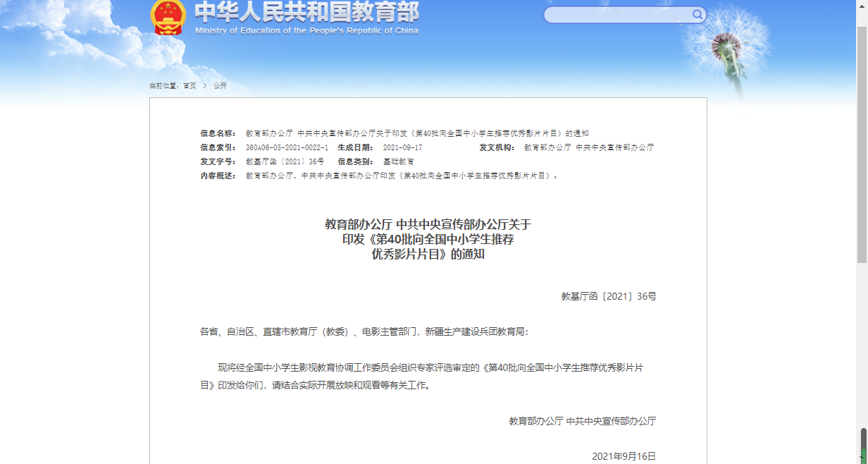Click the 信息索引 label

pos(218,147)
